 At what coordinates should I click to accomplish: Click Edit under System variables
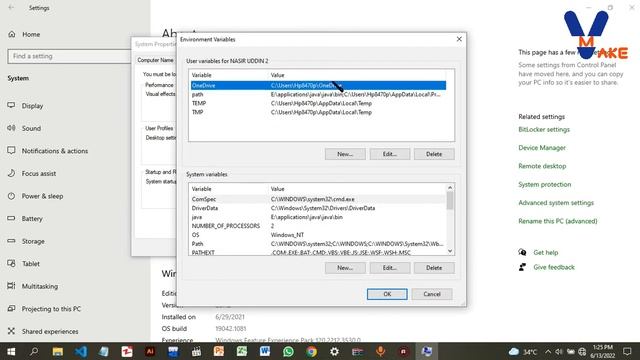(389, 268)
